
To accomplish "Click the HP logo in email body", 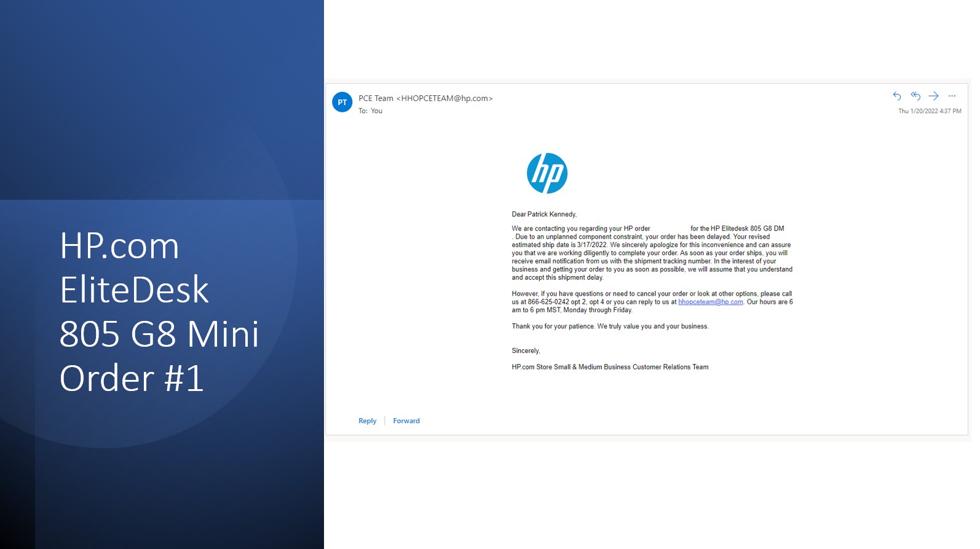I will click(547, 173).
